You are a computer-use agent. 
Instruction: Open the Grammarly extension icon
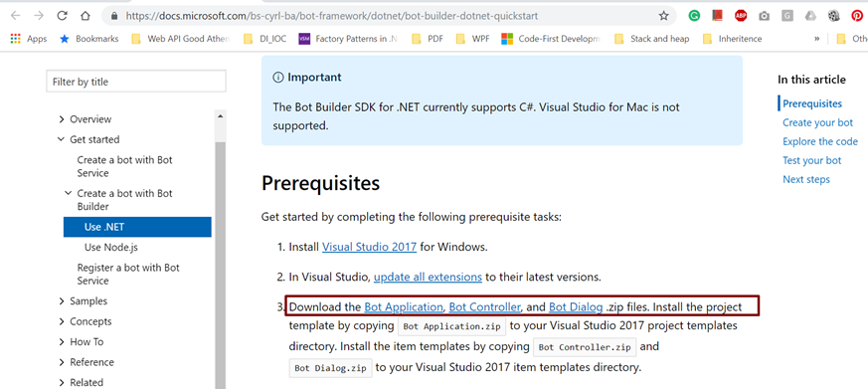(694, 16)
